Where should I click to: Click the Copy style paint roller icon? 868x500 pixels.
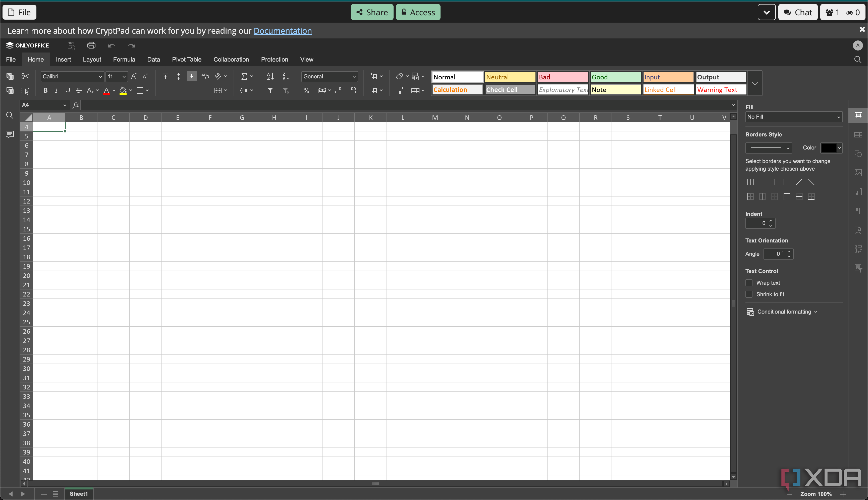(400, 90)
